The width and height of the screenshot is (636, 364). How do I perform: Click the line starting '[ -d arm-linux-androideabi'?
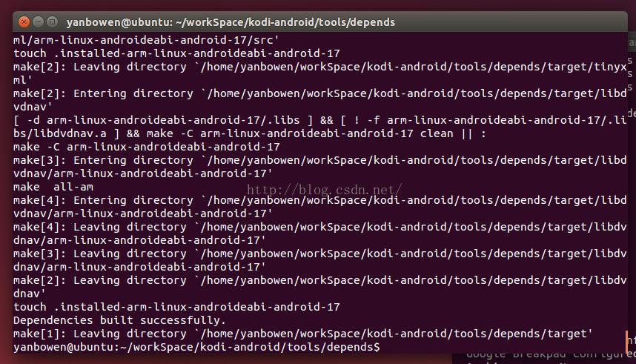320,120
